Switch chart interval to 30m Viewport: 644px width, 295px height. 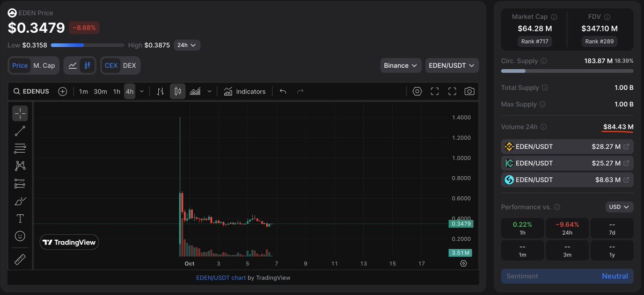coord(100,91)
